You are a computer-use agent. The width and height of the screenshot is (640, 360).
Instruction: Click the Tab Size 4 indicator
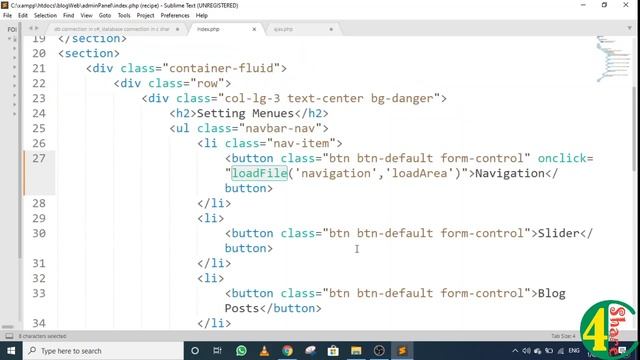(x=563, y=336)
